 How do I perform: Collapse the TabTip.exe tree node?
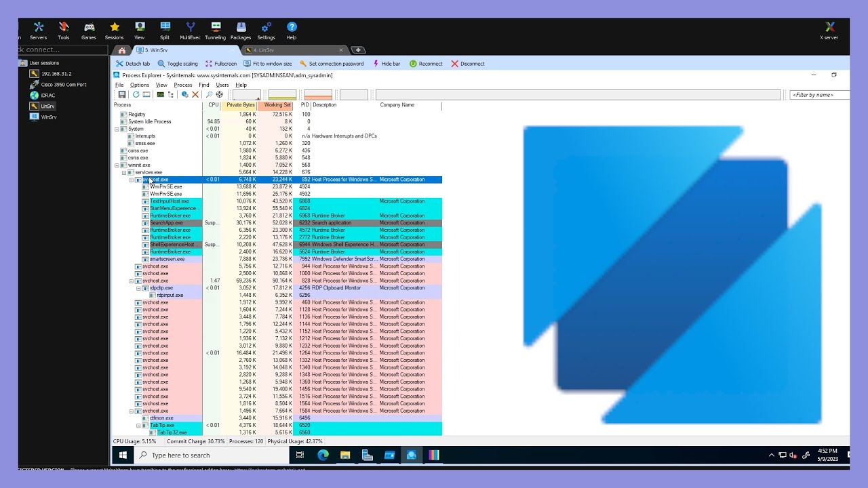[138, 425]
